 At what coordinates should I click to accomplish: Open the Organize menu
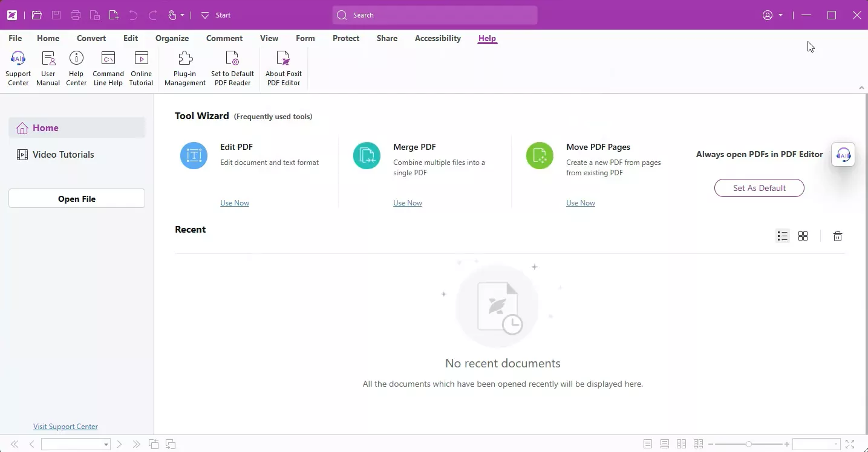tap(172, 38)
